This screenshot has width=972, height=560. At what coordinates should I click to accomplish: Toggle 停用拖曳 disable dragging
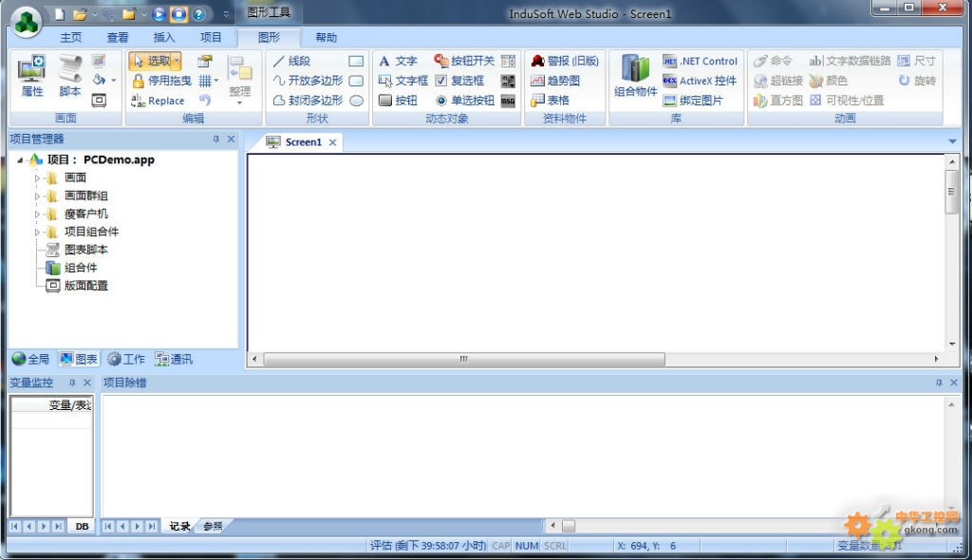pos(161,81)
